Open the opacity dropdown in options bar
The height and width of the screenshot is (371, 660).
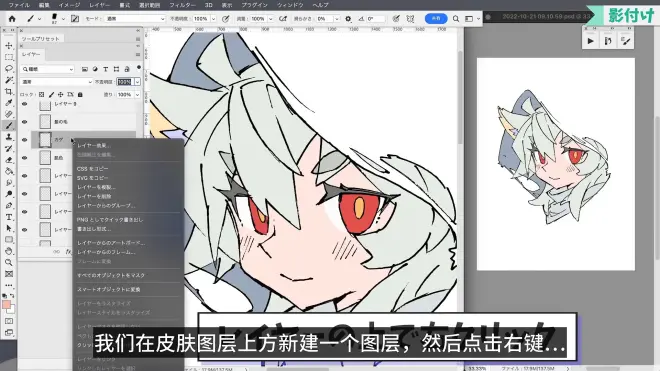213,19
